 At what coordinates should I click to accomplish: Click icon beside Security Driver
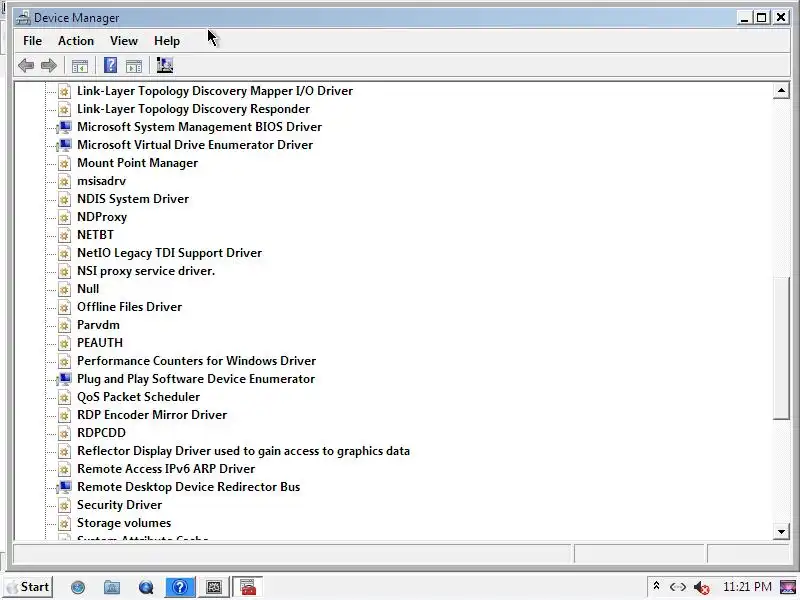pyautogui.click(x=64, y=505)
